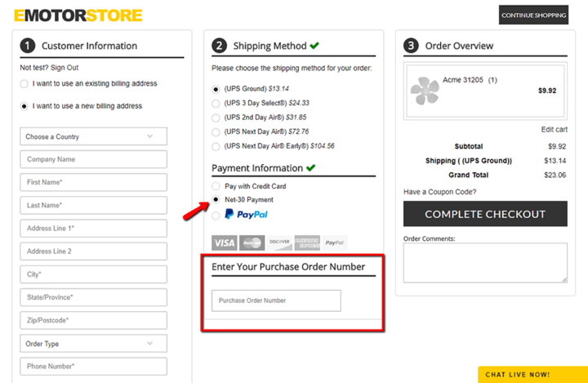Click the First Name field
The width and height of the screenshot is (588, 383).
93,182
